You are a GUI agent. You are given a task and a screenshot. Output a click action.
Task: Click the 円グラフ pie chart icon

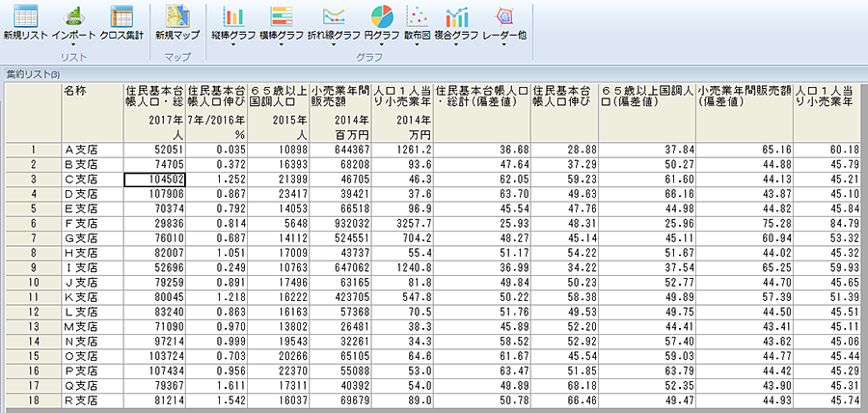[384, 17]
